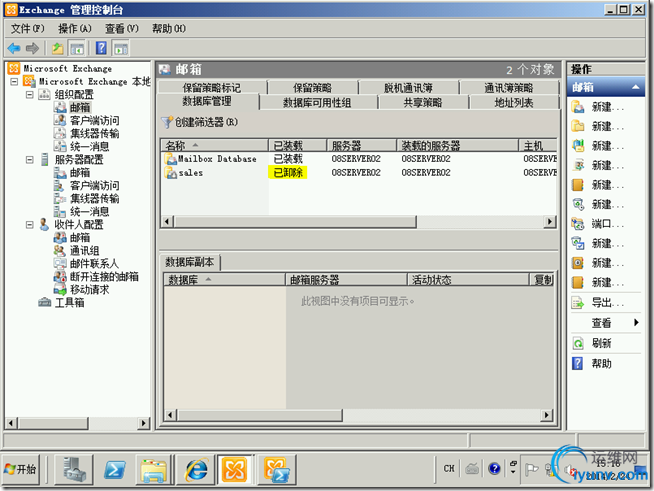Image resolution: width=654 pixels, height=491 pixels.
Task: Open PowerShell from taskbar
Action: (x=115, y=470)
